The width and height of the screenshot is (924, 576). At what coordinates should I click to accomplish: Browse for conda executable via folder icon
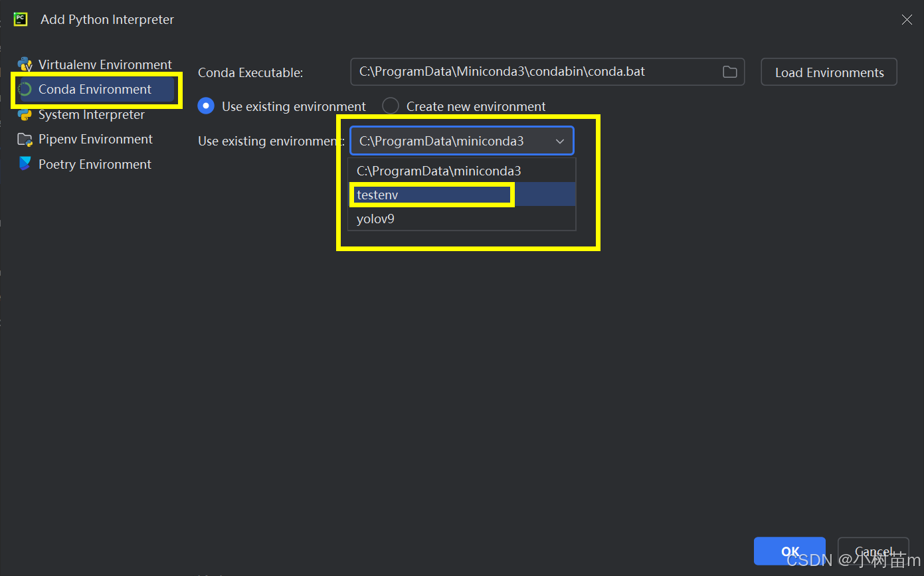tap(730, 72)
